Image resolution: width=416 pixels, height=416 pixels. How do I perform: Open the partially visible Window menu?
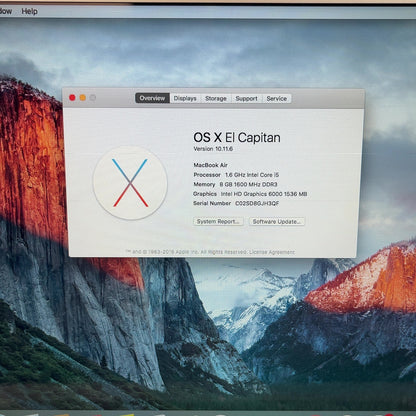point(6,11)
